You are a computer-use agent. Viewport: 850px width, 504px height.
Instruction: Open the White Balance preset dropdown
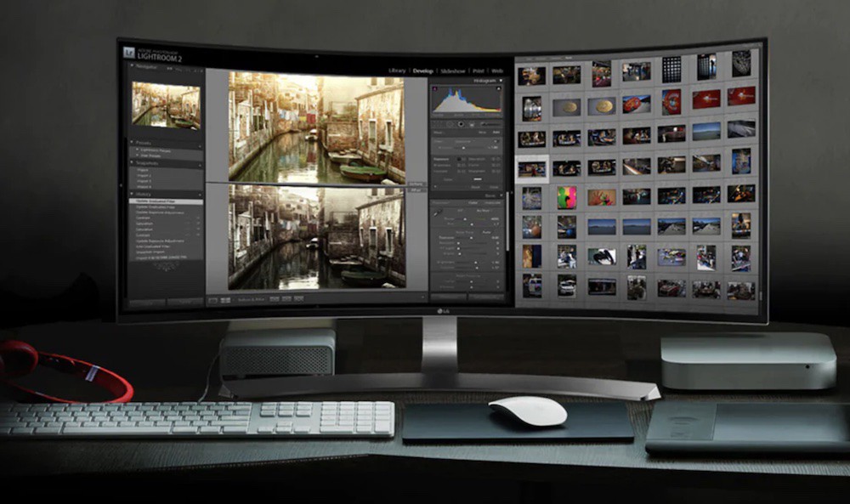[484, 211]
